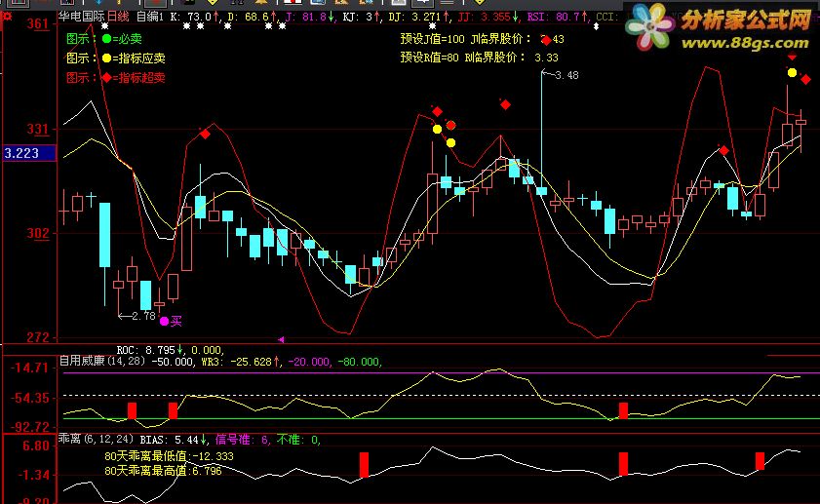Select the 自编1 indicator name
Image resolution: width=820 pixels, height=504 pixels.
150,17
